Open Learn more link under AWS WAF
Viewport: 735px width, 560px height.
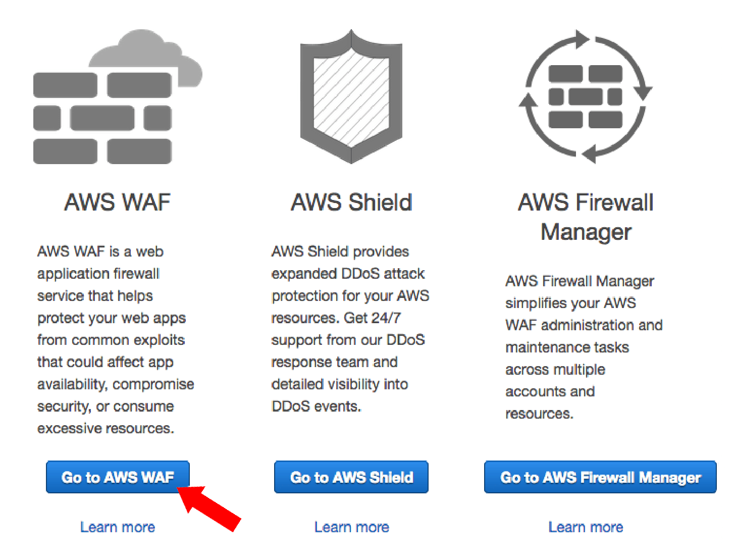click(118, 527)
